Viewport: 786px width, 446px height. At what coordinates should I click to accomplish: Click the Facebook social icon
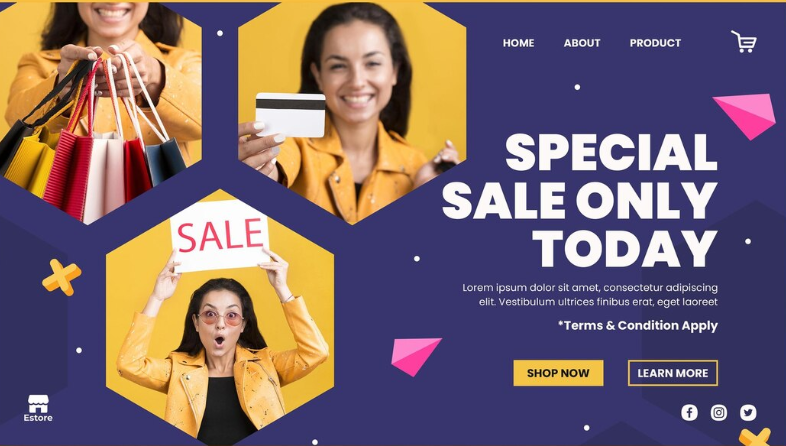pyautogui.click(x=689, y=412)
